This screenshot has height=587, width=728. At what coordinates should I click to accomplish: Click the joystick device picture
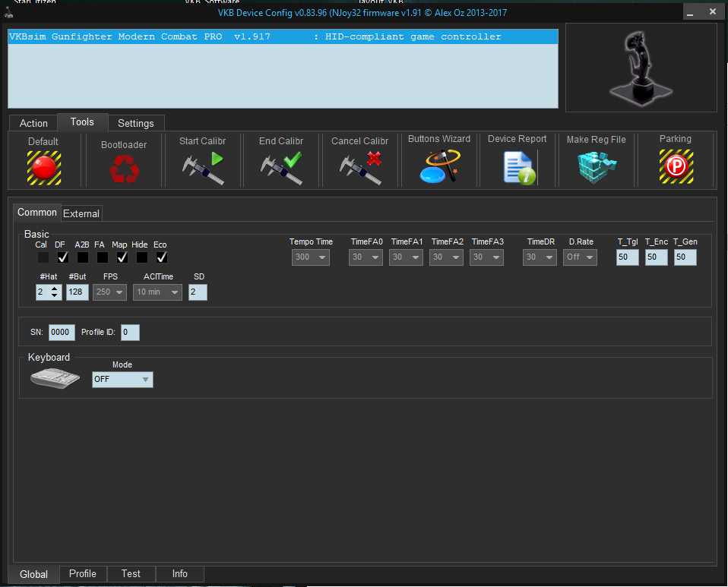tap(641, 68)
